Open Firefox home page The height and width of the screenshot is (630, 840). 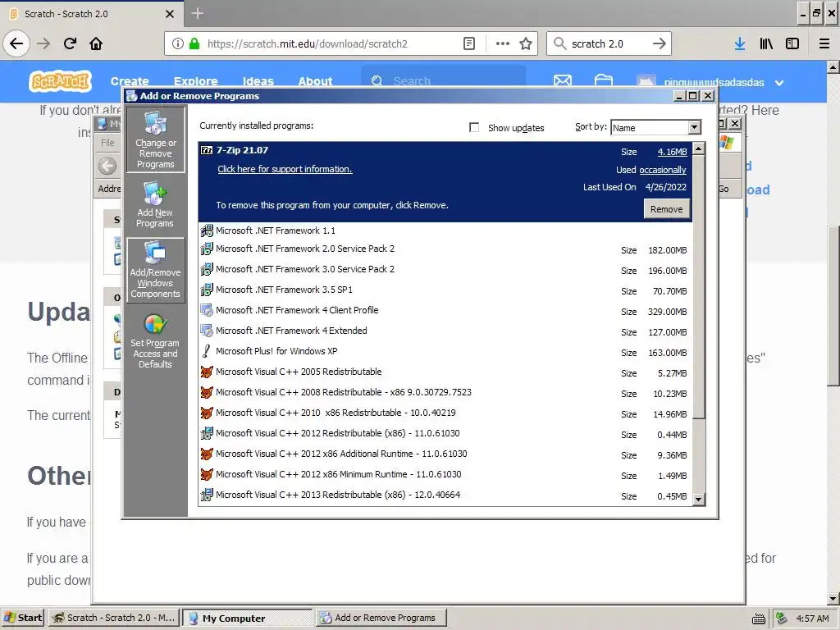coord(96,43)
